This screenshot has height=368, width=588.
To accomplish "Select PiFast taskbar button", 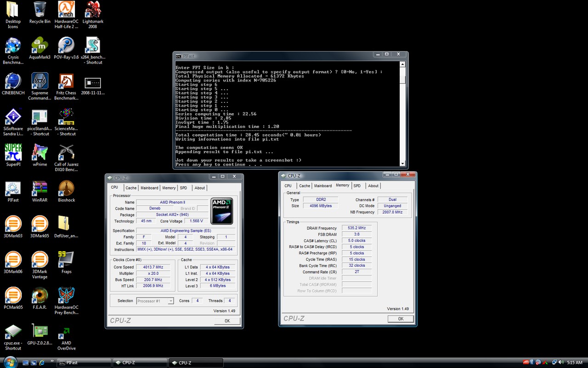I will tap(84, 363).
